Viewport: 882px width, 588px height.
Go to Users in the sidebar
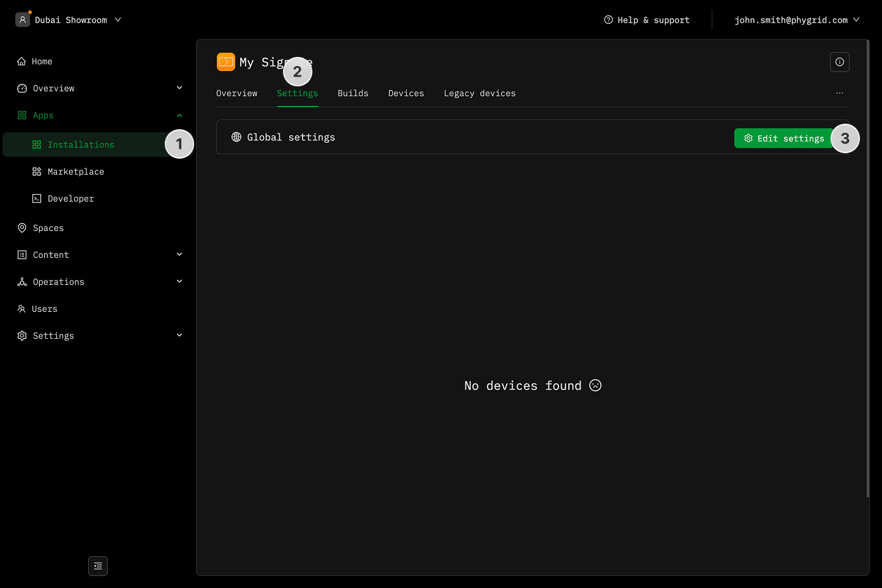[44, 309]
